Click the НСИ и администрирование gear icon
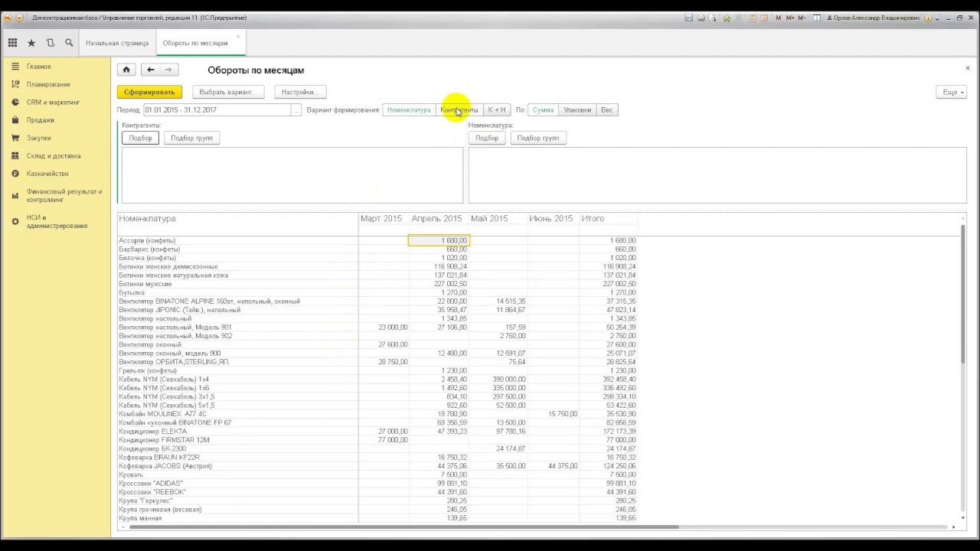This screenshot has height=551, width=980. pos(15,221)
